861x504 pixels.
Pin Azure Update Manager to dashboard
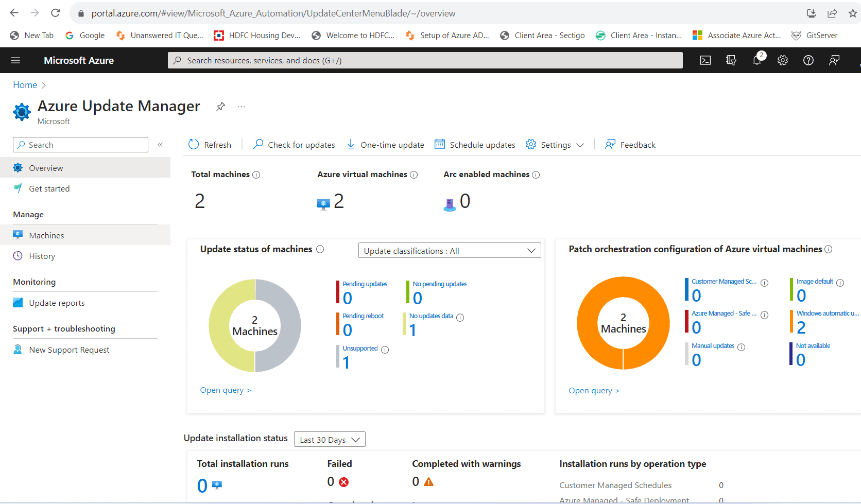coord(220,107)
